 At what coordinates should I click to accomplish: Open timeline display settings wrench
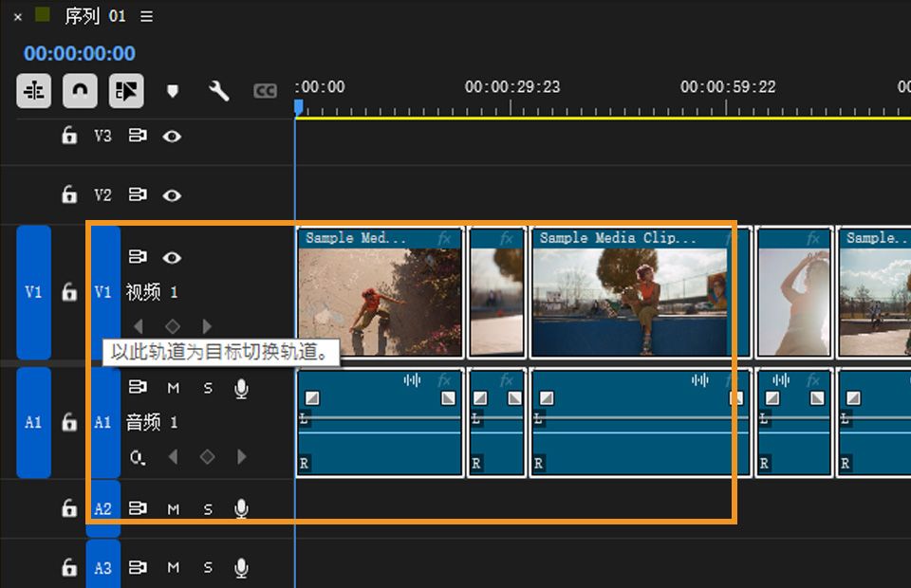(218, 91)
